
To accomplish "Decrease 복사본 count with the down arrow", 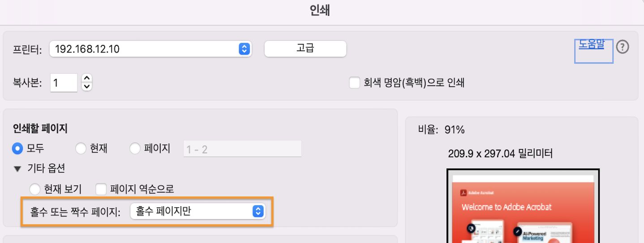I will [x=87, y=86].
